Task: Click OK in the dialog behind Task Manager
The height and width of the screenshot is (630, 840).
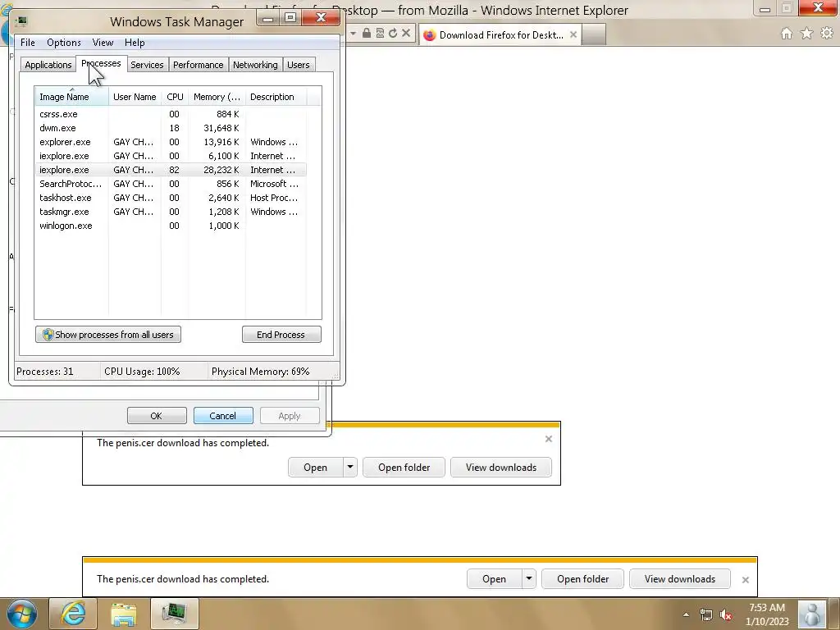Action: (x=157, y=416)
